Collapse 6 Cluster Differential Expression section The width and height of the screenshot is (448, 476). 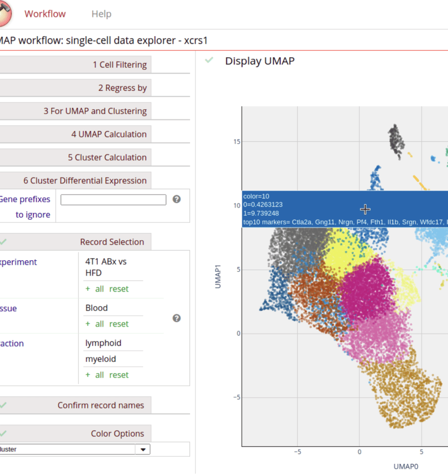75,180
